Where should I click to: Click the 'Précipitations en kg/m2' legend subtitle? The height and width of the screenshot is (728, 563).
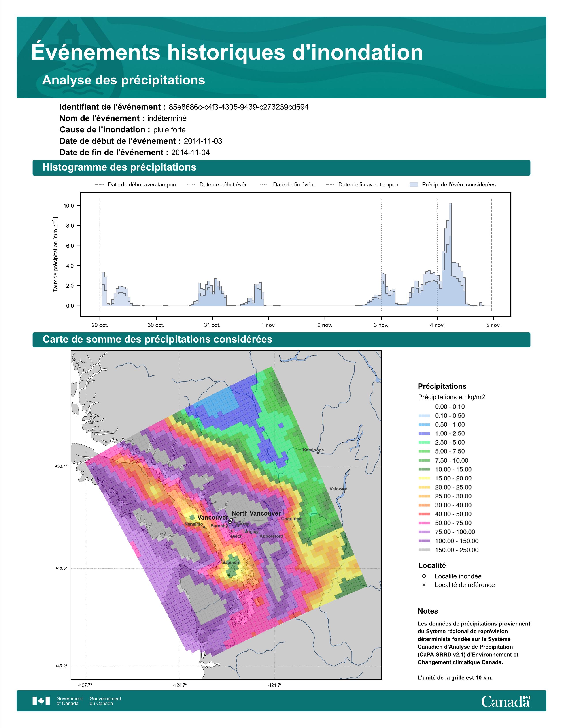[451, 397]
